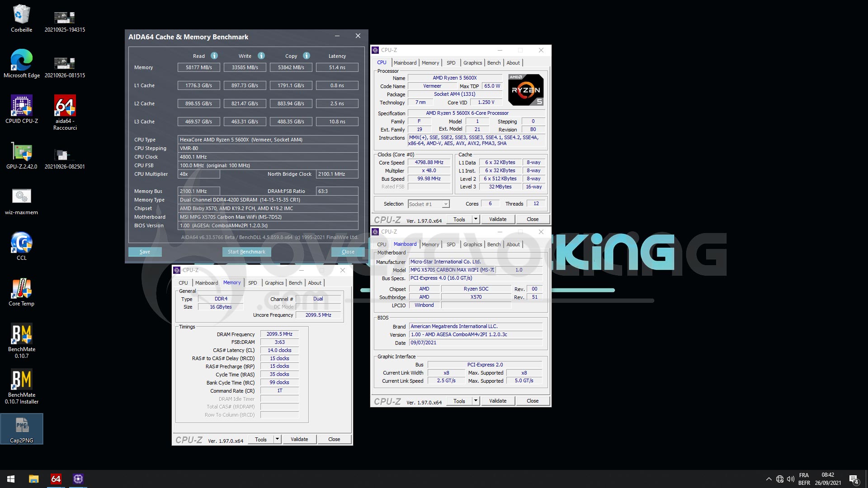Image resolution: width=868 pixels, height=488 pixels.
Task: Click Close button in AIDA64 window
Action: point(348,252)
